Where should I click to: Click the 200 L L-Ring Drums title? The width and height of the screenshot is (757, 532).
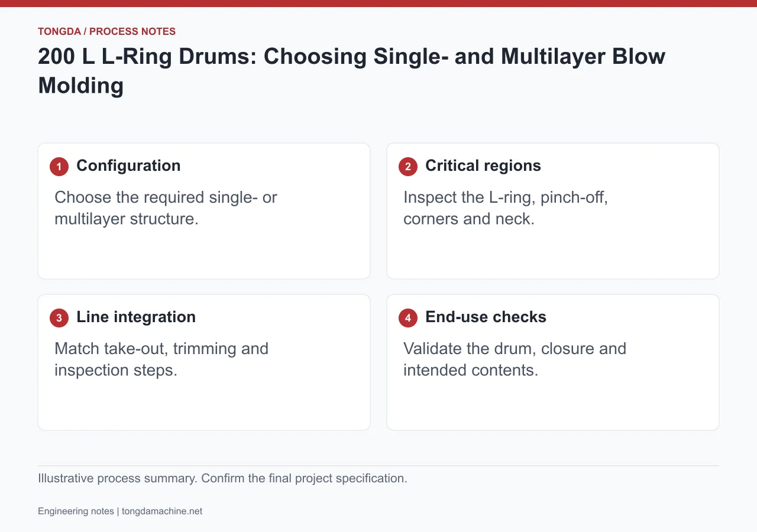pos(352,71)
